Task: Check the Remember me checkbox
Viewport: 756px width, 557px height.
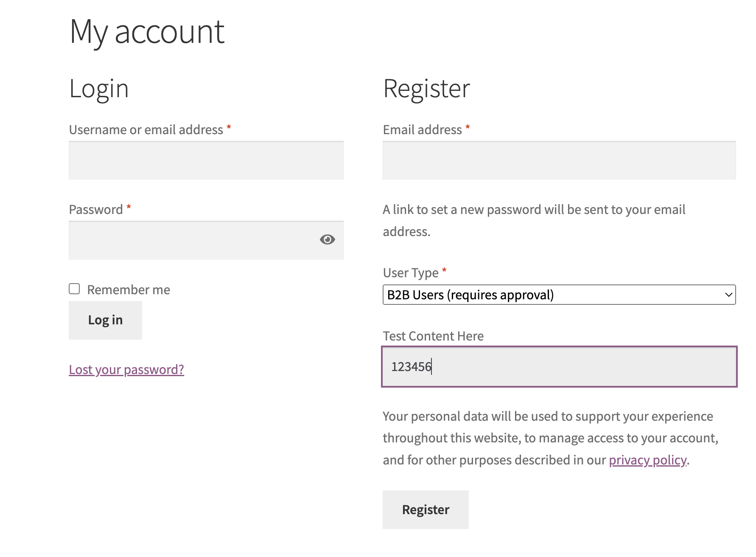Action: 74,289
